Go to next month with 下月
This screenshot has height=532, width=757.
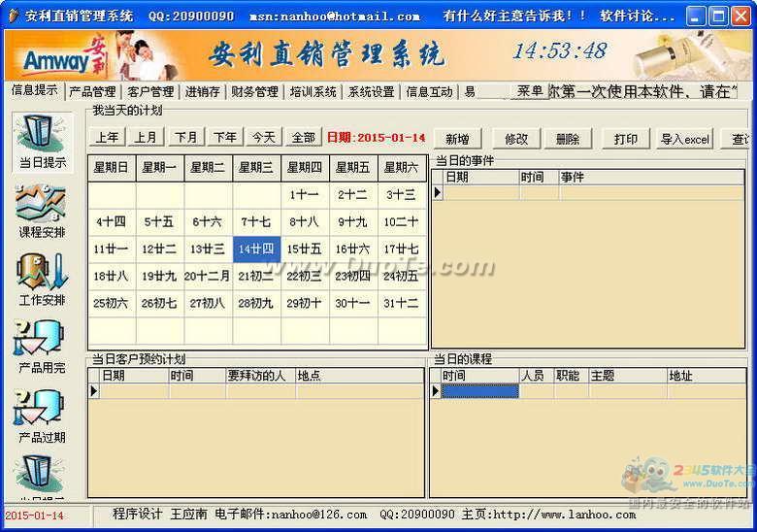(x=186, y=138)
